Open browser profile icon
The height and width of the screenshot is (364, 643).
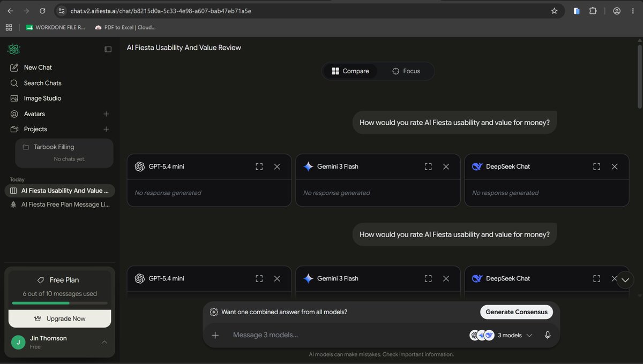pos(617,11)
